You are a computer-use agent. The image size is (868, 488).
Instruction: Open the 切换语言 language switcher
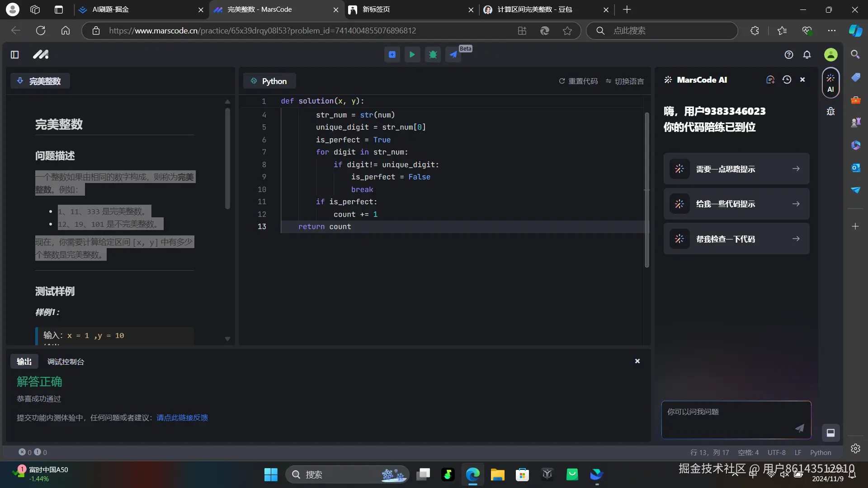[x=625, y=81]
